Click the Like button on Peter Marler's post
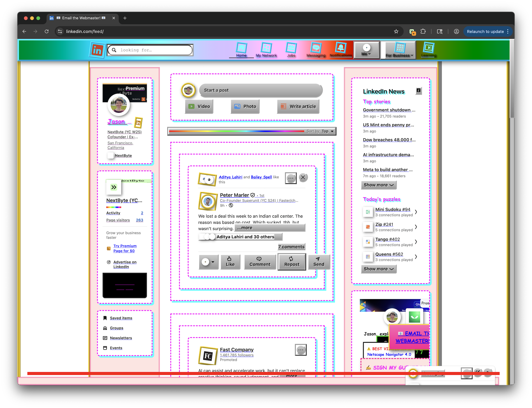Viewport: 532px width, 408px height. (x=230, y=262)
